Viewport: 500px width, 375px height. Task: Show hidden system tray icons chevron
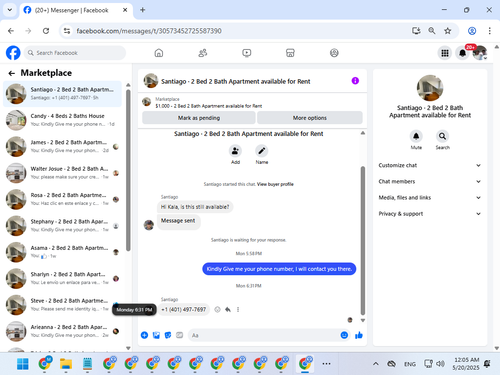click(x=376, y=364)
